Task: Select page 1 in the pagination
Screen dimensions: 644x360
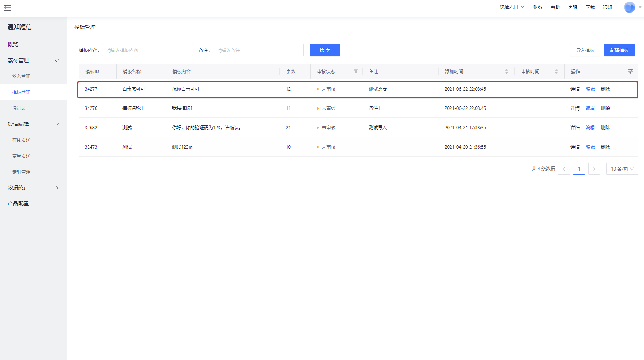Action: tap(579, 169)
